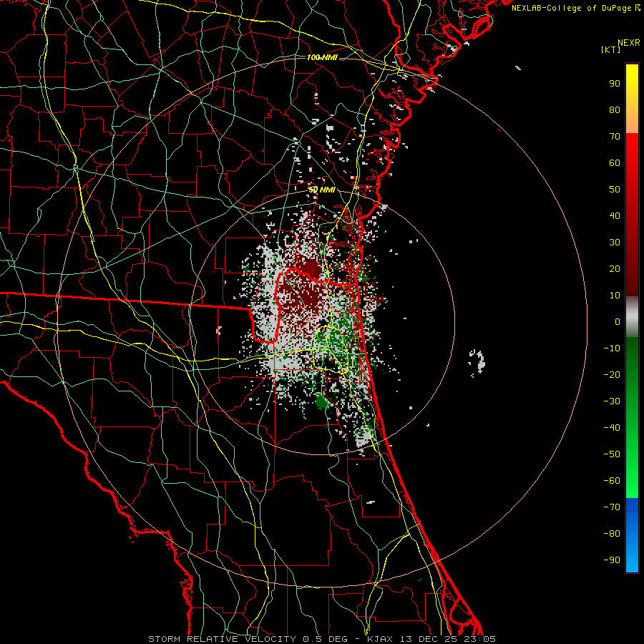
Task: Click the 70 value on velocity scale
Action: 615,137
